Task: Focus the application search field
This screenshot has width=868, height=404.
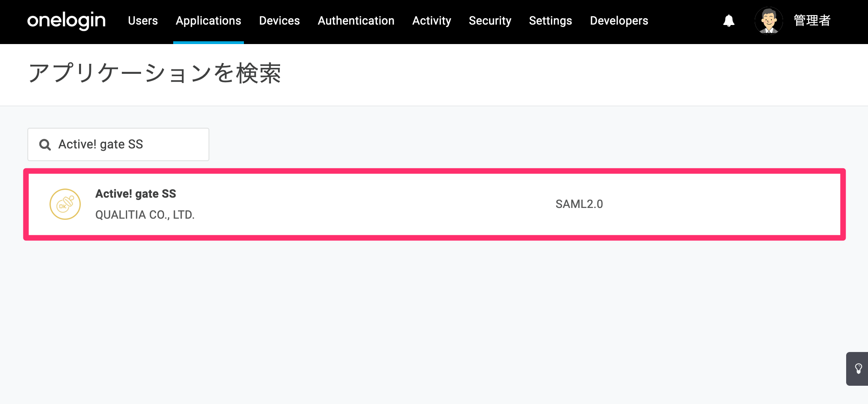Action: coord(118,144)
